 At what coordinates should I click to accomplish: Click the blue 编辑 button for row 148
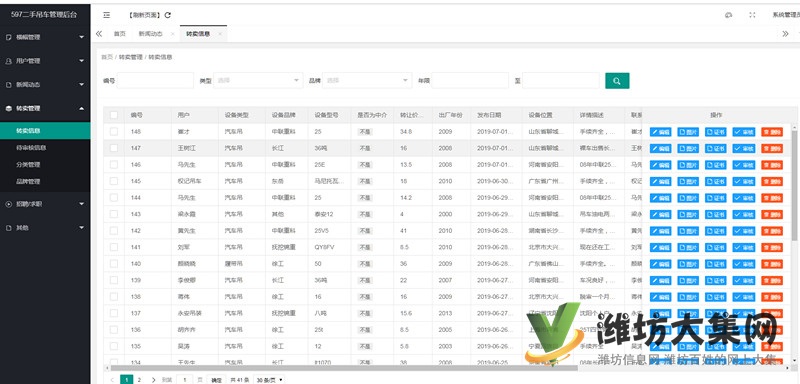660,132
